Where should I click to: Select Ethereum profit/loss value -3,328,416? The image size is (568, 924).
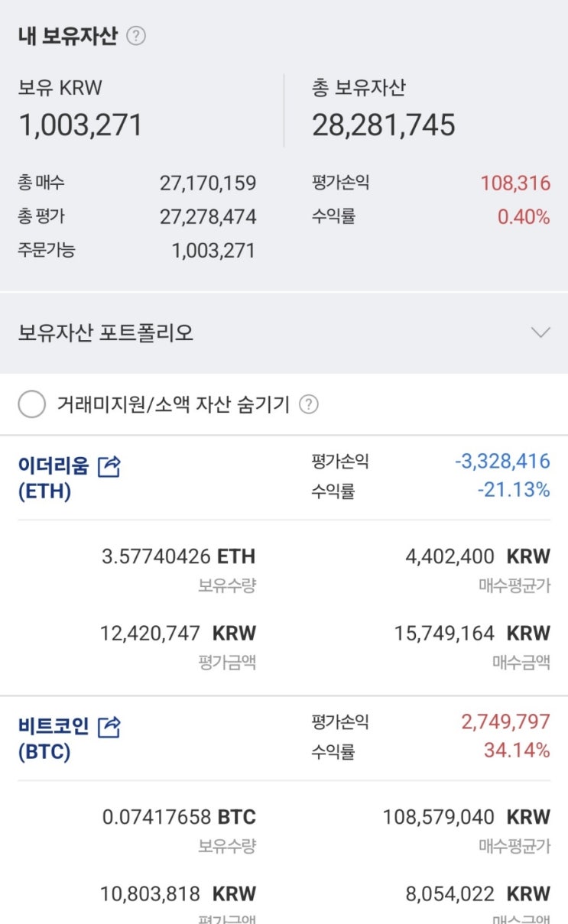click(502, 461)
